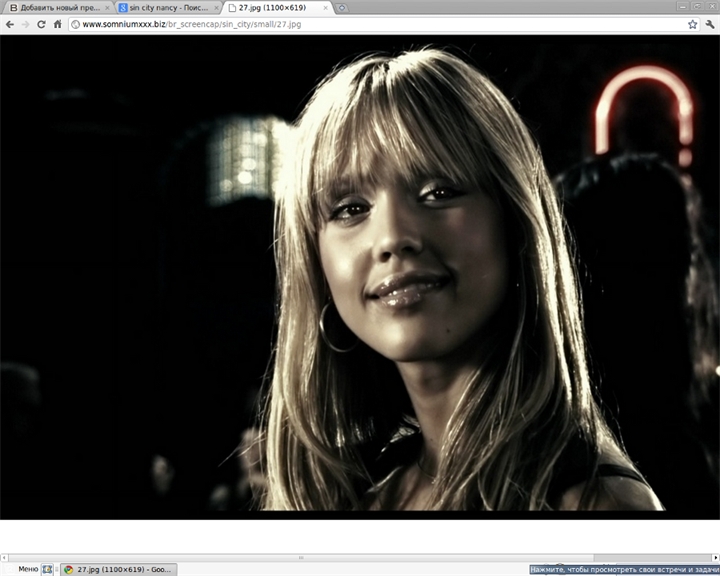Go back with the browser back arrow
The width and height of the screenshot is (720, 576).
coord(10,24)
